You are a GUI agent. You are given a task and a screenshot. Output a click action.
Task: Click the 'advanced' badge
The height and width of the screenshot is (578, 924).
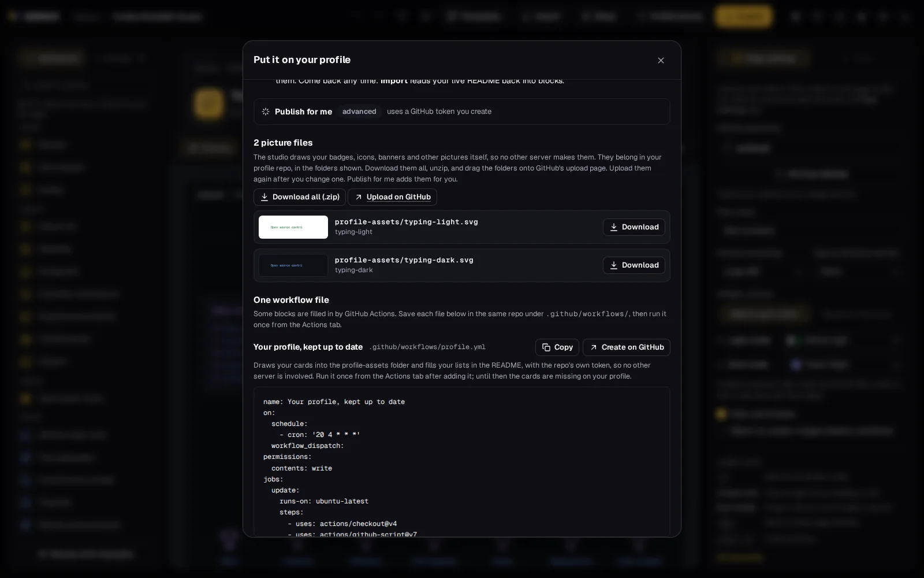[x=359, y=112]
